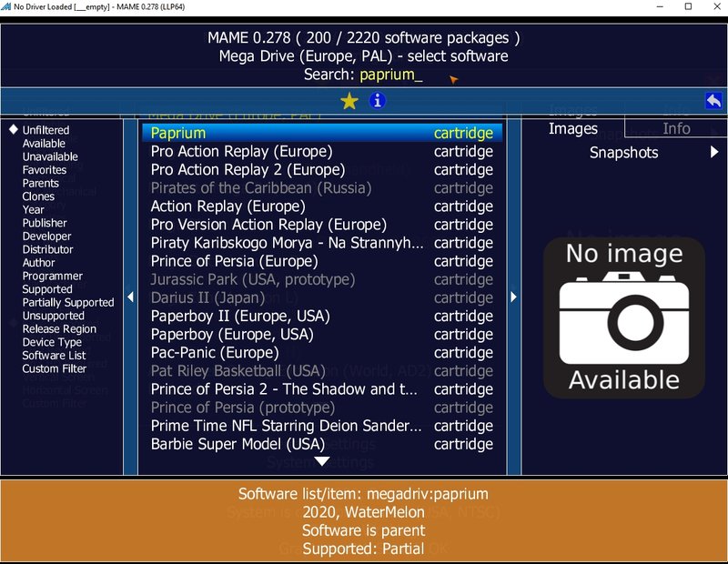This screenshot has width=728, height=564.
Task: Click the right arrow next to Snapshots
Action: coord(714,152)
